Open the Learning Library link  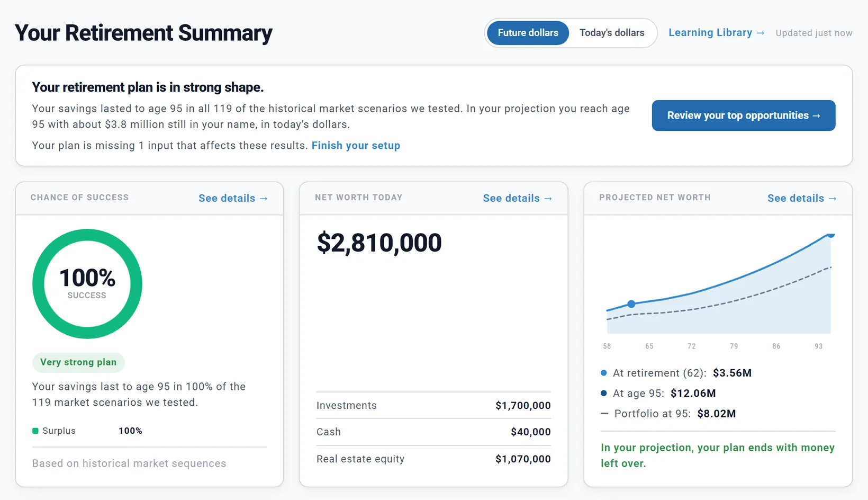point(716,33)
